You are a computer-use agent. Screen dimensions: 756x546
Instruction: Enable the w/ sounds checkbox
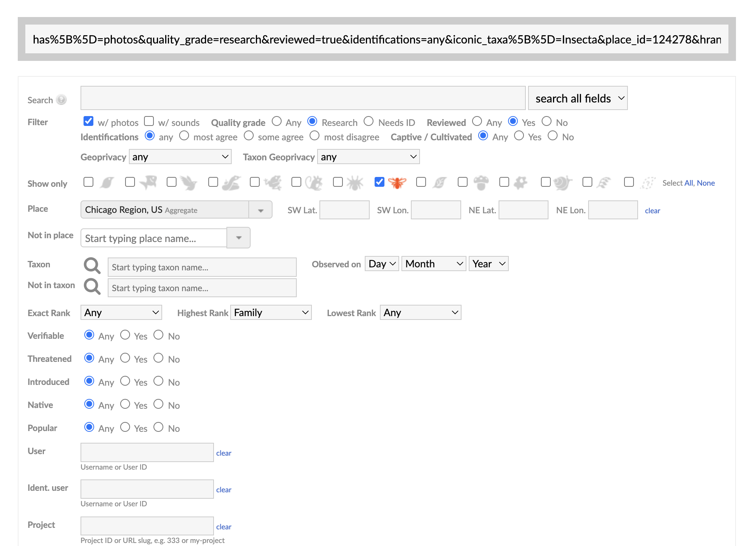click(149, 121)
